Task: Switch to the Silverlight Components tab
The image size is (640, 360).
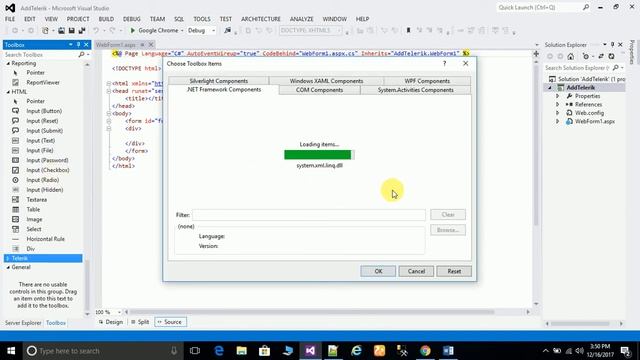Action: (x=218, y=81)
